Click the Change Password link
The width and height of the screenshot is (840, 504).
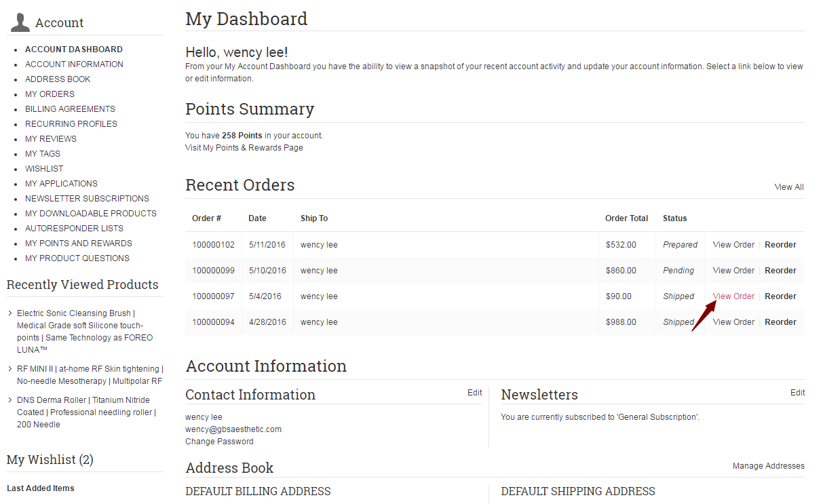(x=219, y=442)
